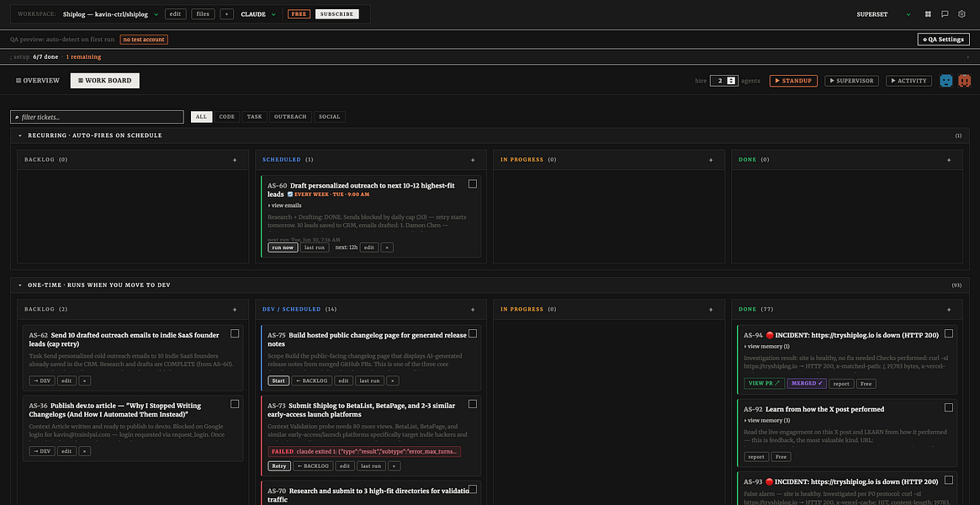Viewport: 980px width, 505px height.
Task: Filter tickets by CODE
Action: pos(227,117)
